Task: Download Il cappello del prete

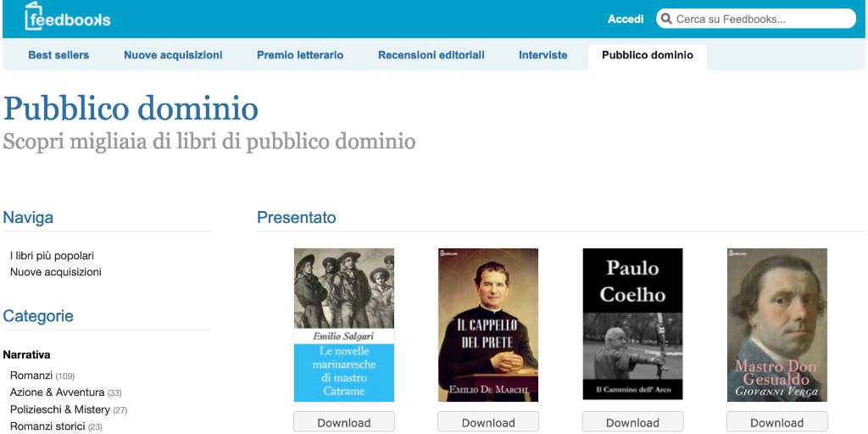Action: point(488,422)
